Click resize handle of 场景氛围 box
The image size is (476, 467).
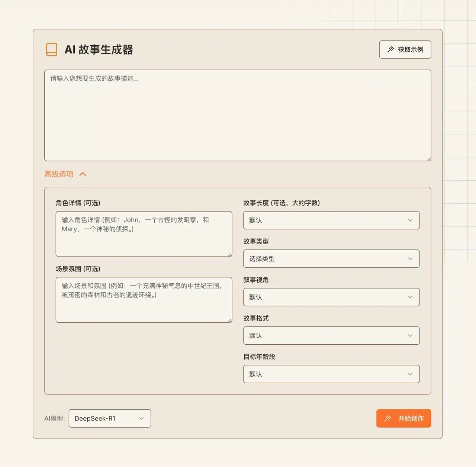[x=230, y=320]
